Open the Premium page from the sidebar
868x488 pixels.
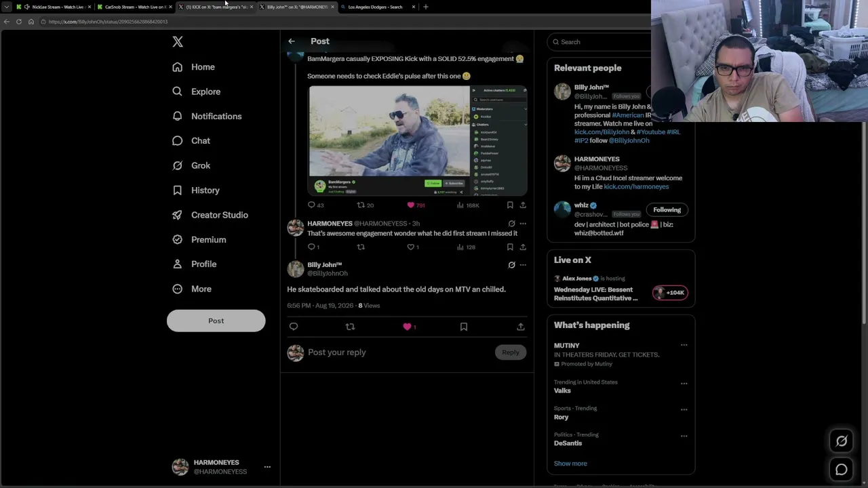(199, 239)
